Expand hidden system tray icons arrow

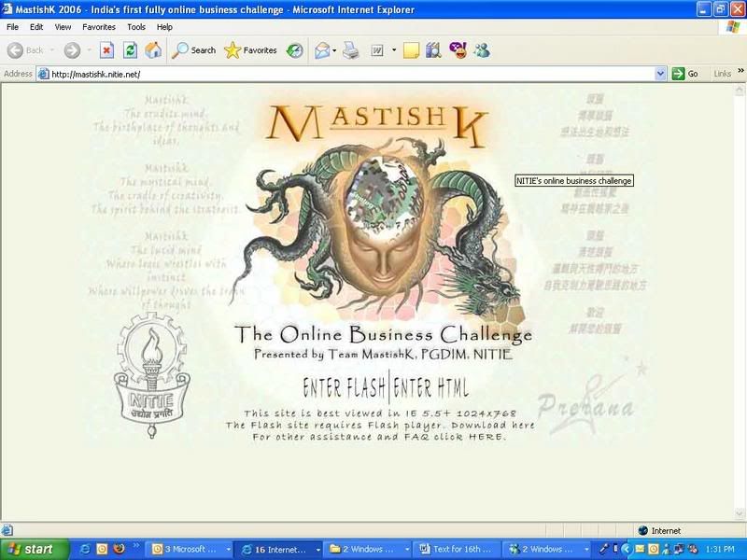click(627, 549)
